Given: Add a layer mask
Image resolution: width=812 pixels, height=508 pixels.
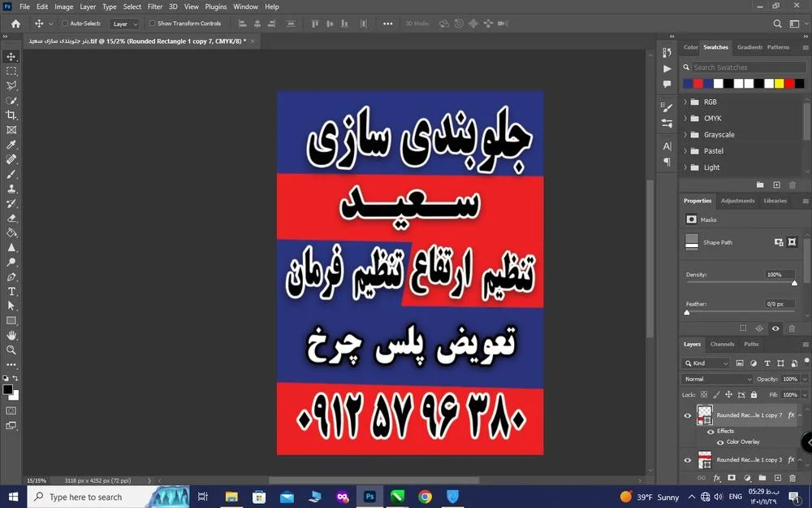Looking at the screenshot, I should (732, 478).
